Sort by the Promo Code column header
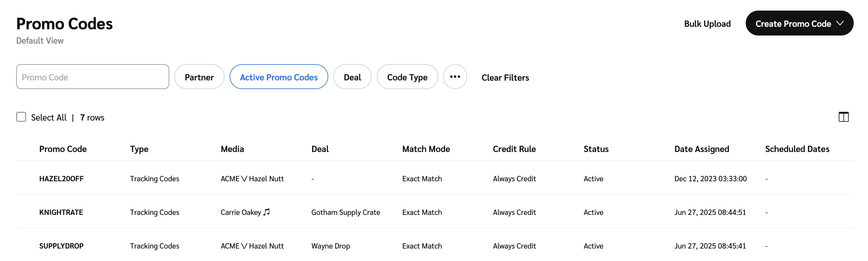This screenshot has width=868, height=261. (63, 149)
